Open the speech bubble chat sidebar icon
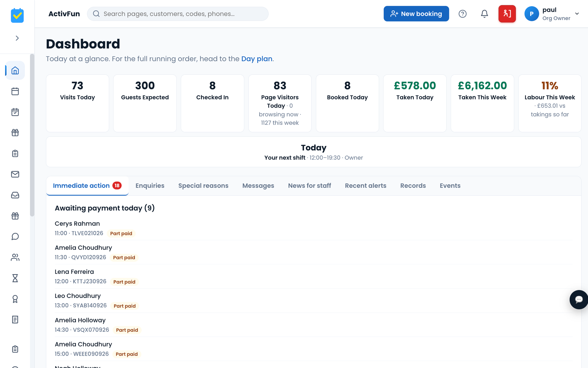Image resolution: width=588 pixels, height=368 pixels. (15, 236)
